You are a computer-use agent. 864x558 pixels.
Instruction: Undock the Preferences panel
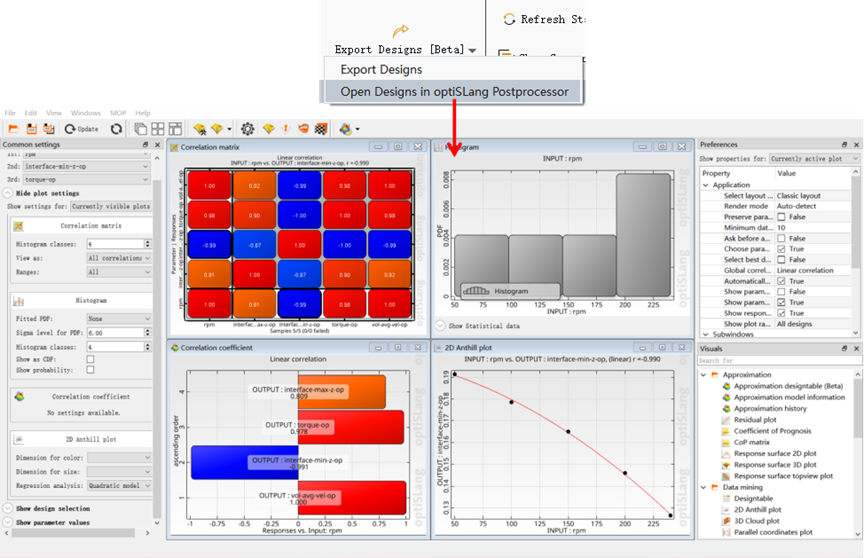click(x=844, y=144)
